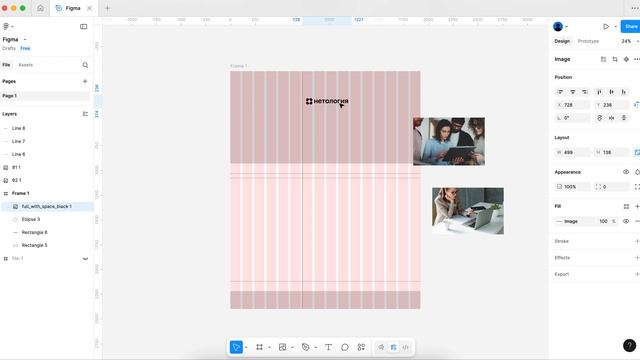Expand the collapsed bottom frame layer chevron

point(85,259)
